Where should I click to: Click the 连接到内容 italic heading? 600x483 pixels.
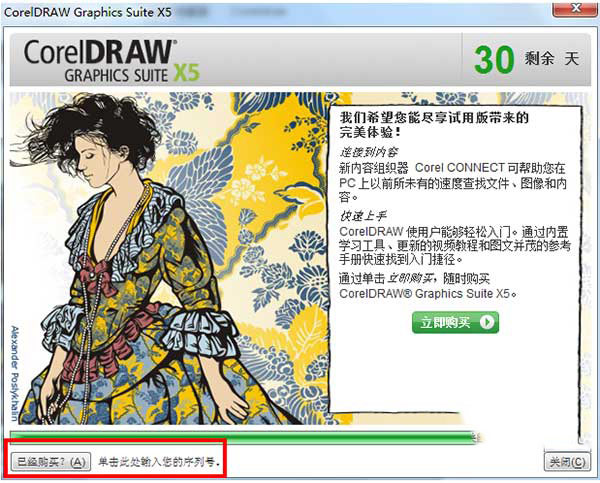click(x=369, y=152)
